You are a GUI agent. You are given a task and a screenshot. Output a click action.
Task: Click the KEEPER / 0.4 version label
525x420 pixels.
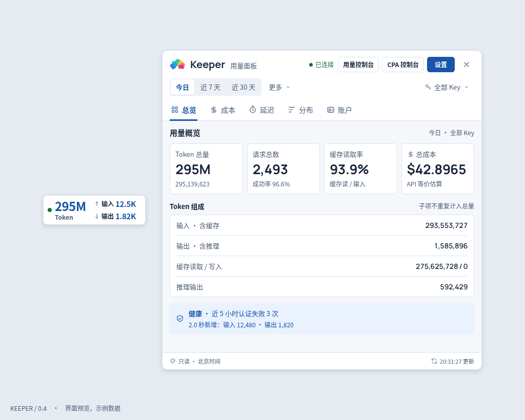(x=29, y=408)
